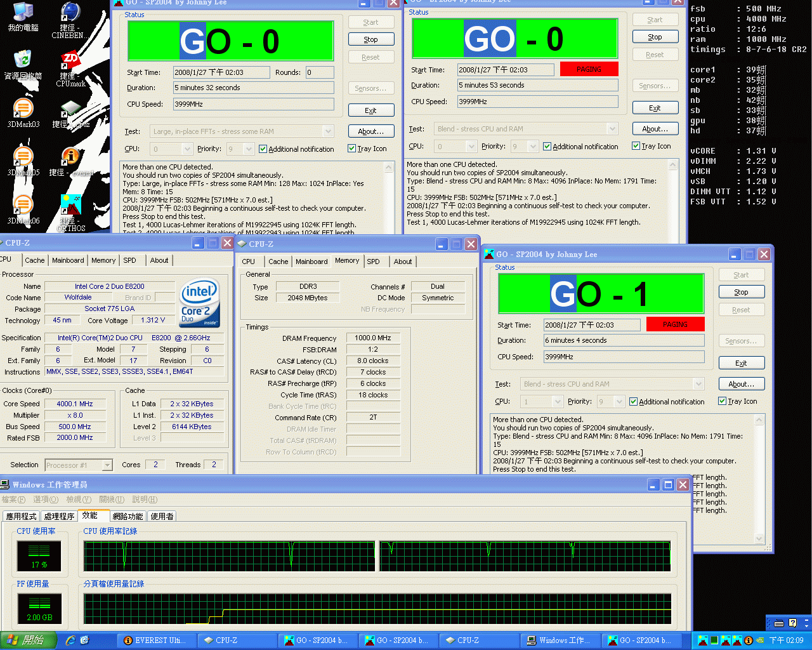Click About... in the Large FFTs window
This screenshot has width=812, height=650.
(x=371, y=131)
